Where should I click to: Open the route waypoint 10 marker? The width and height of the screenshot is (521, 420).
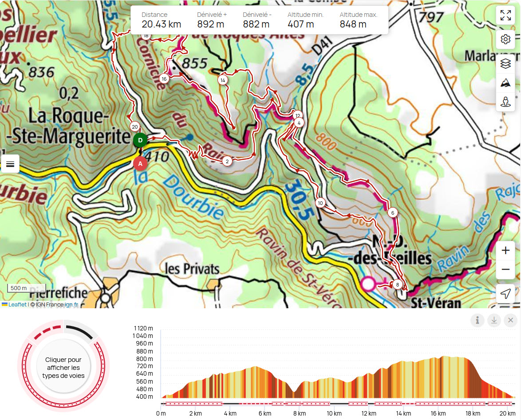point(320,203)
